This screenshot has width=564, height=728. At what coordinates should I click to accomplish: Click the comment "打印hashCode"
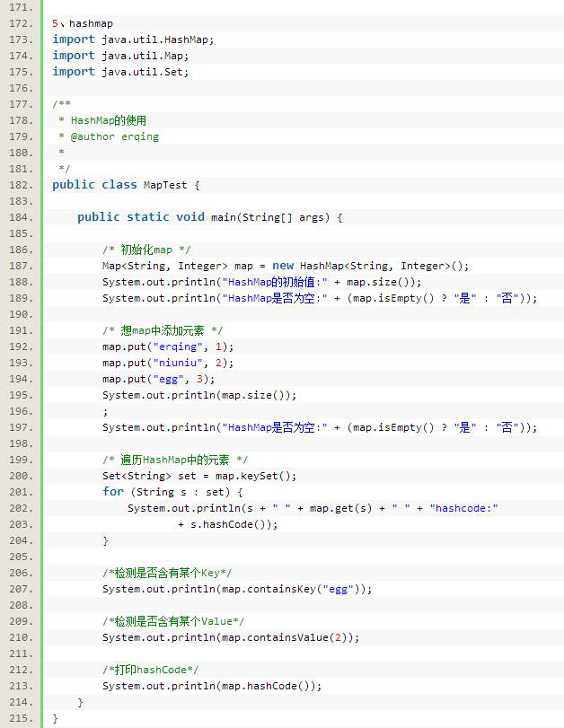point(151,670)
